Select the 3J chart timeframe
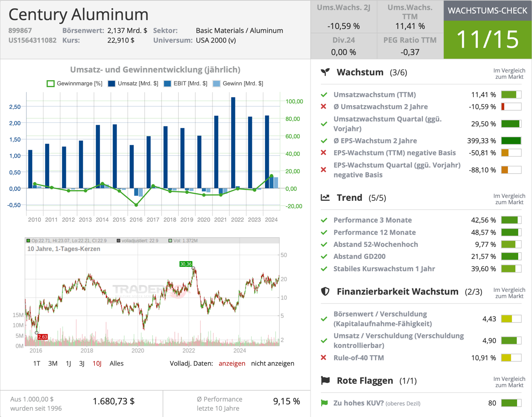The image size is (532, 417). [x=82, y=363]
